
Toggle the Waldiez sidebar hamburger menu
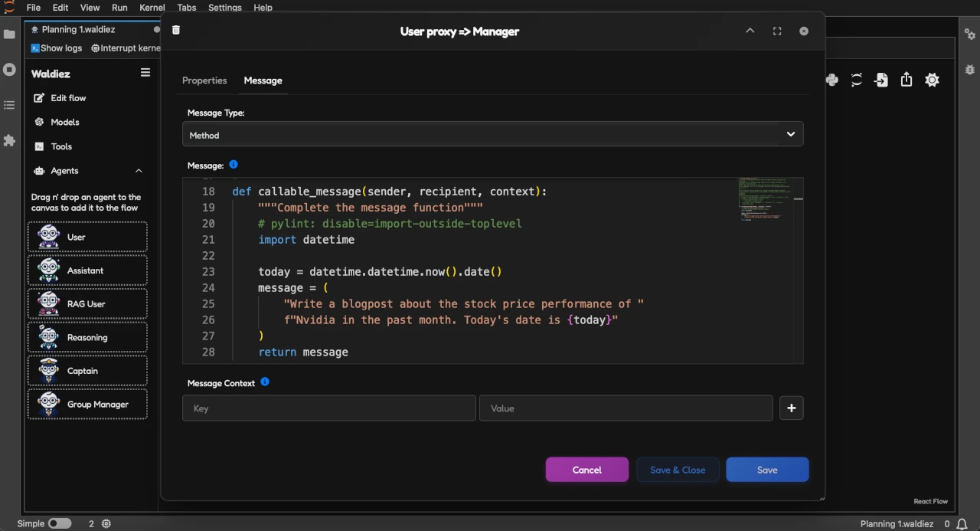tap(145, 73)
